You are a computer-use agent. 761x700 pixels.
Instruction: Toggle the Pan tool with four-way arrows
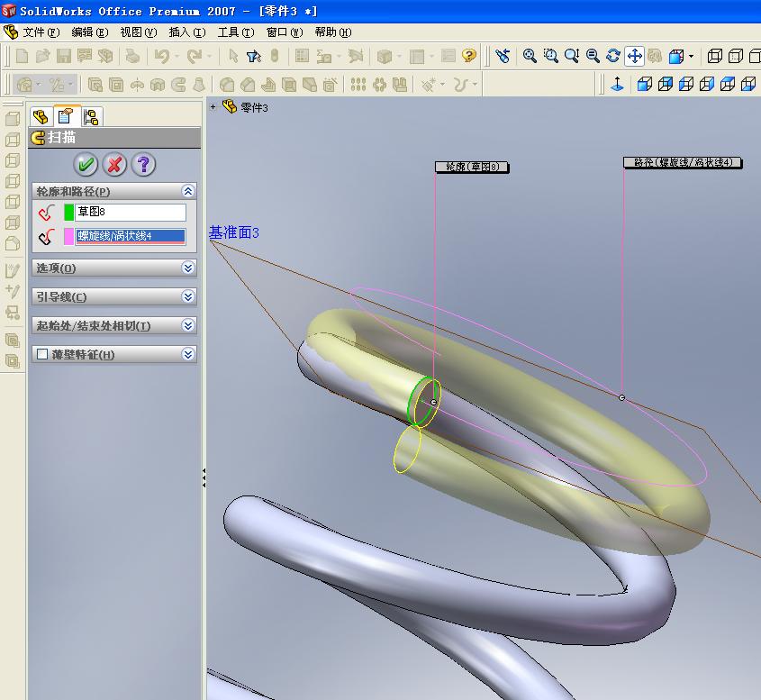pos(634,56)
